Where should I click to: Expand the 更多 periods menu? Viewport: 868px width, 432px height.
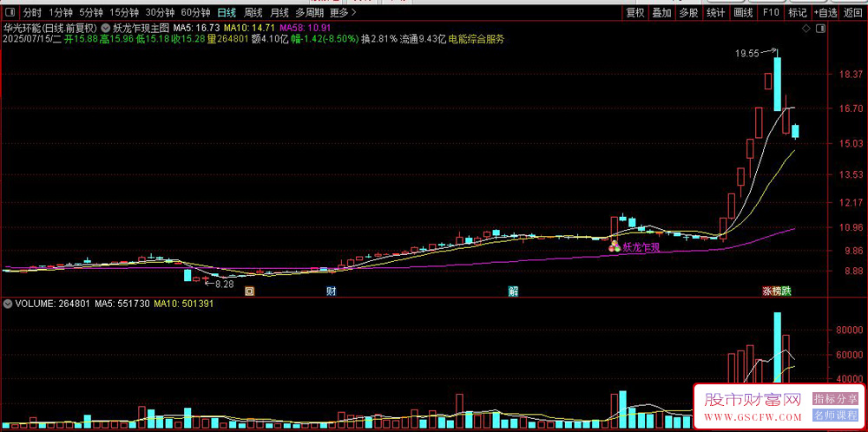pos(343,12)
